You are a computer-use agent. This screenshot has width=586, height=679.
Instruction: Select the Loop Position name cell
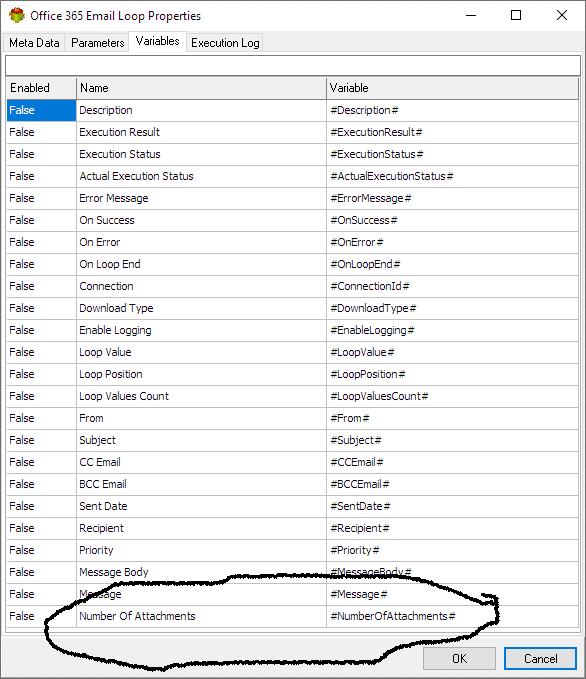(201, 374)
